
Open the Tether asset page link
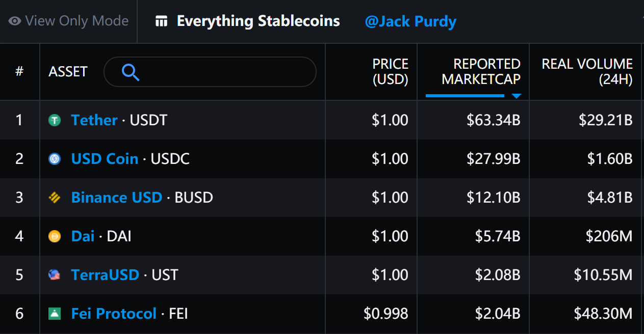(94, 120)
